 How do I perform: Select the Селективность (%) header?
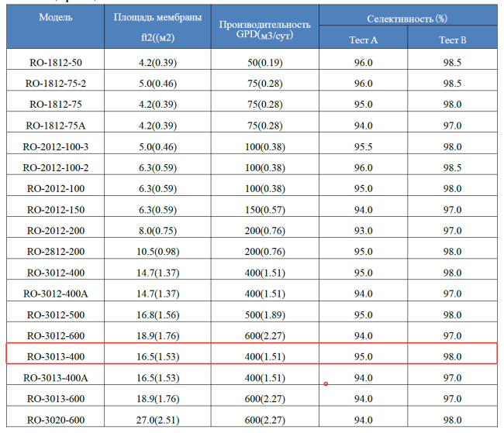click(x=408, y=17)
